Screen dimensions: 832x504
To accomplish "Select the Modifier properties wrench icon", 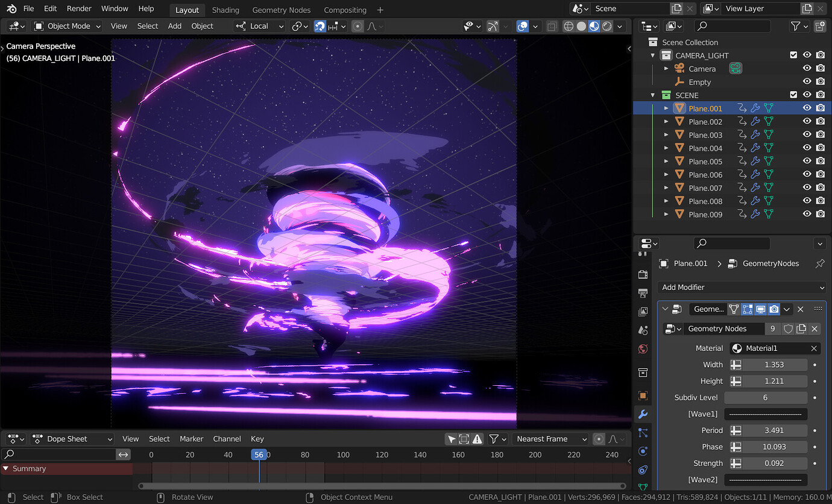I will [643, 415].
